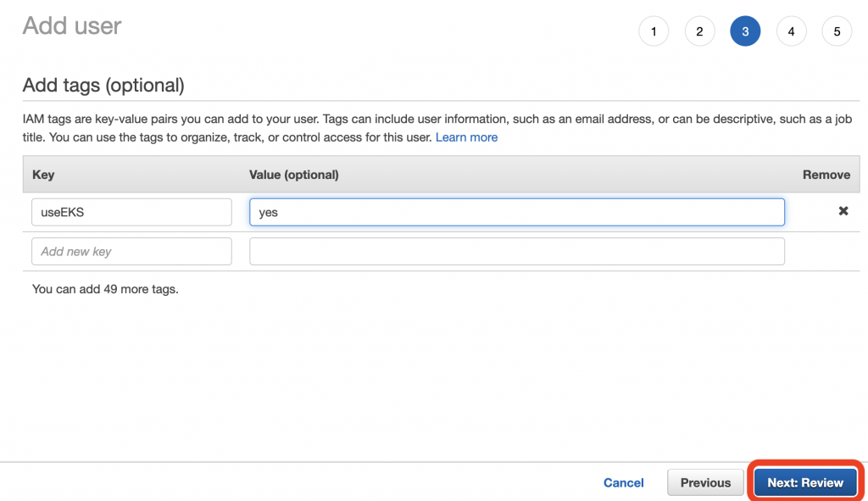
Task: Select the highlighted step 3 circle
Action: pos(745,32)
